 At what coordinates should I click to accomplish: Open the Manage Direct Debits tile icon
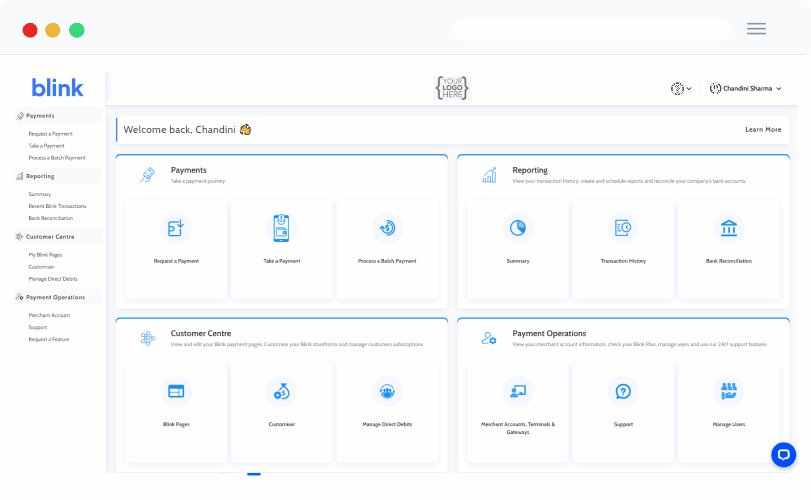click(x=387, y=391)
